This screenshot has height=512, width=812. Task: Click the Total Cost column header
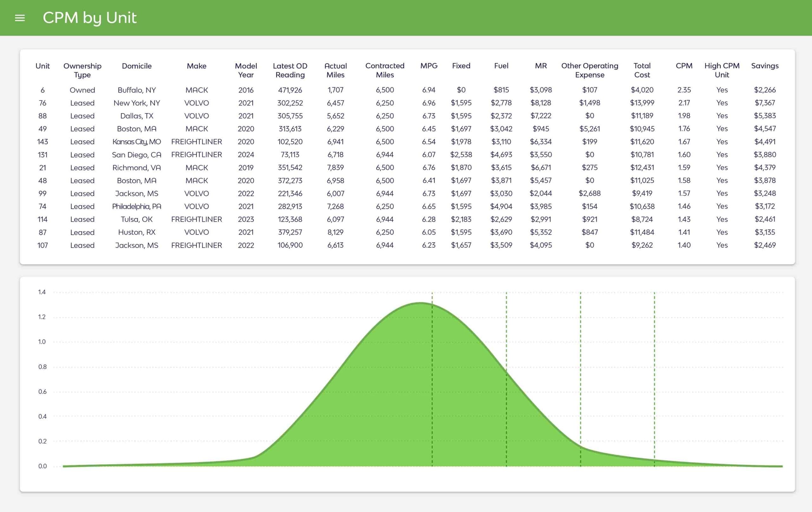pos(642,70)
